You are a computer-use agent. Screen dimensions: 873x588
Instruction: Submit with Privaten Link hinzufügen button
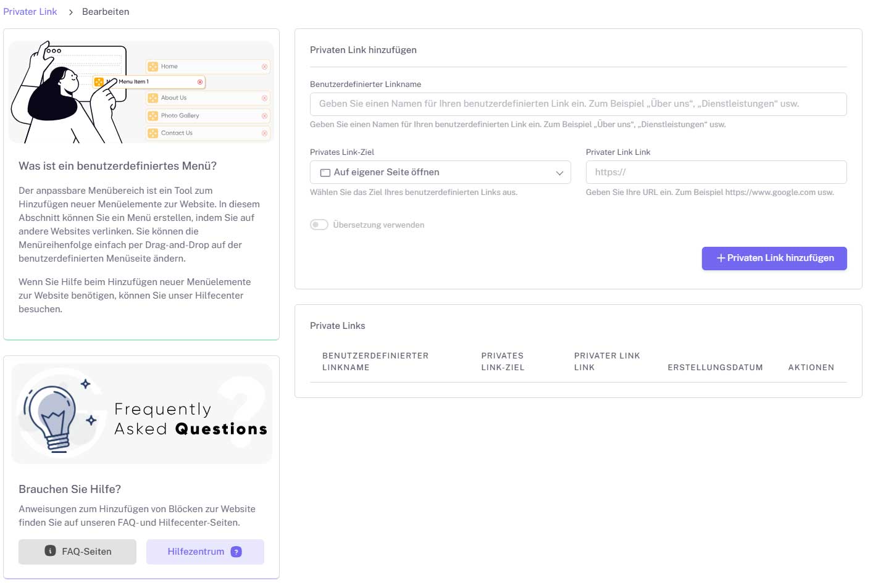(774, 259)
